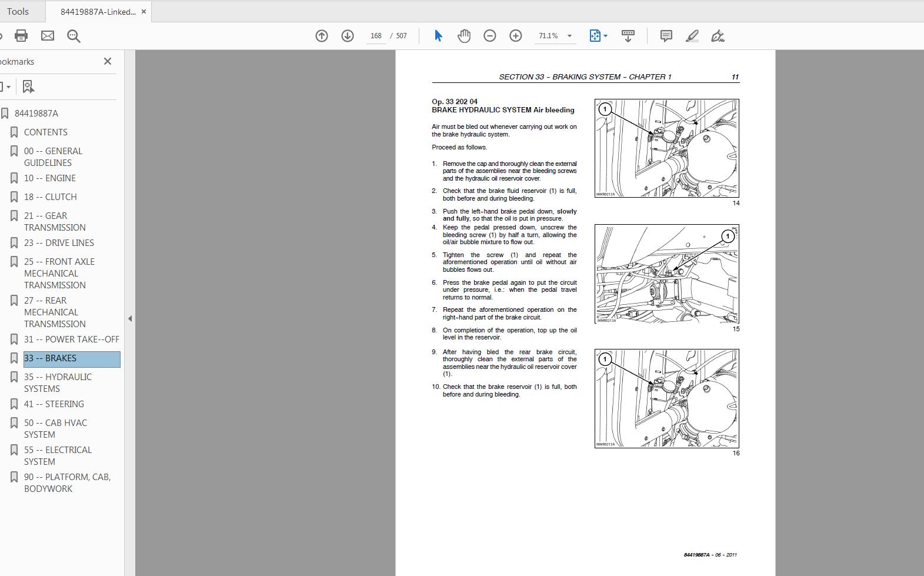Click the scrolling mode keyboard icon

point(628,36)
